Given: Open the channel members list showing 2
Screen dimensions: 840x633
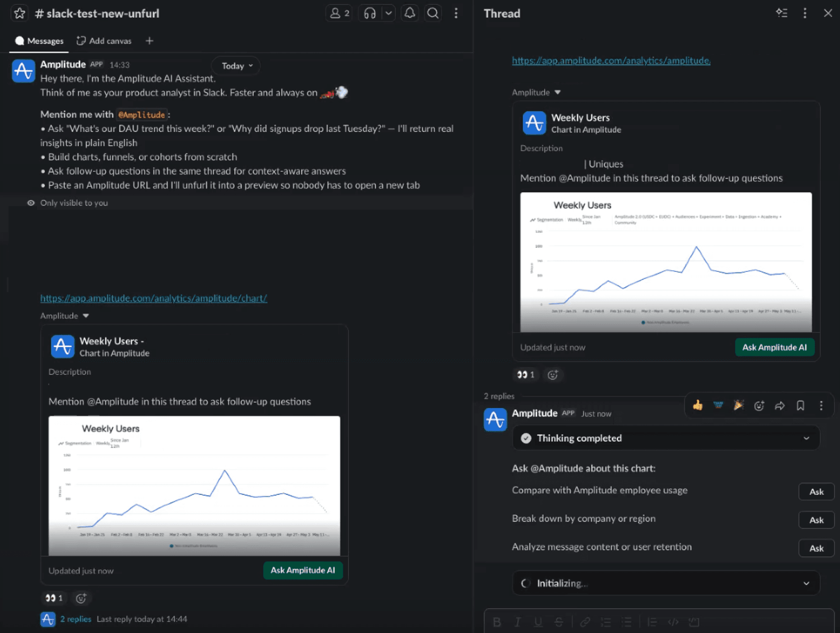Looking at the screenshot, I should click(339, 14).
